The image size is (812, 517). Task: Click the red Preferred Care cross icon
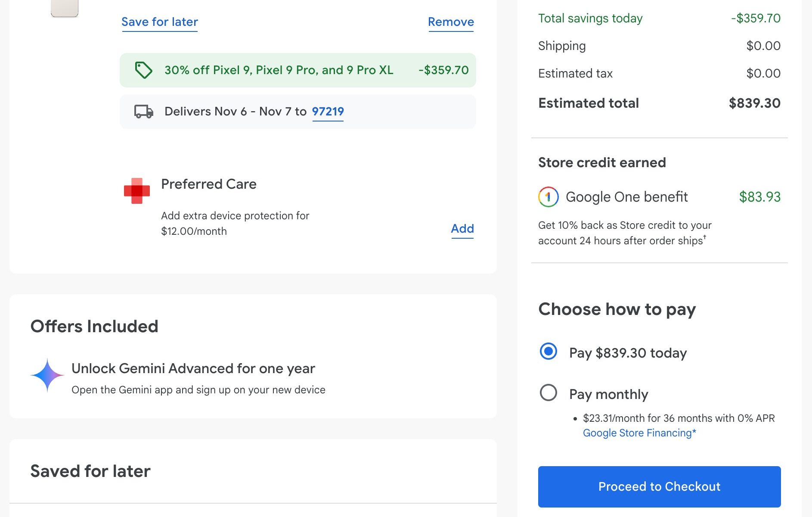click(137, 191)
